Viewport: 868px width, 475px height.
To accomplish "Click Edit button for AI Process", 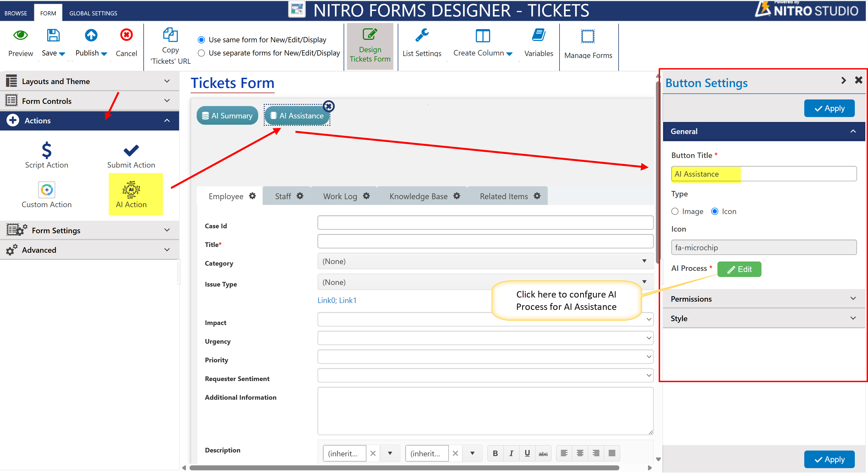I will coord(739,269).
